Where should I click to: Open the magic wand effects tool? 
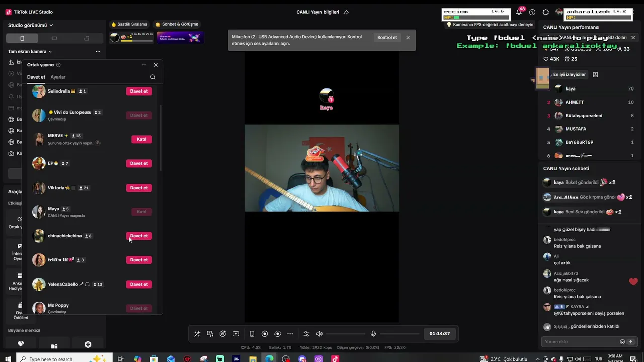point(197,334)
